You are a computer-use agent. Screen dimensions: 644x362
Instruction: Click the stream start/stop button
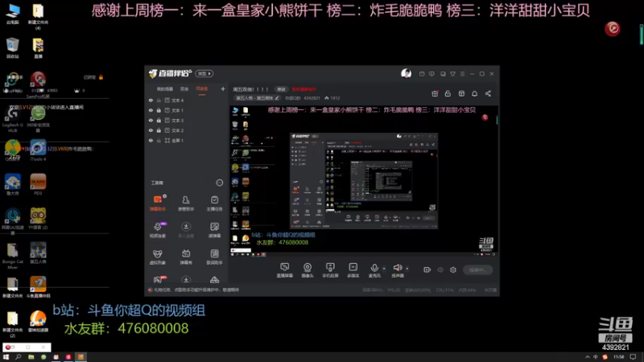click(x=477, y=269)
